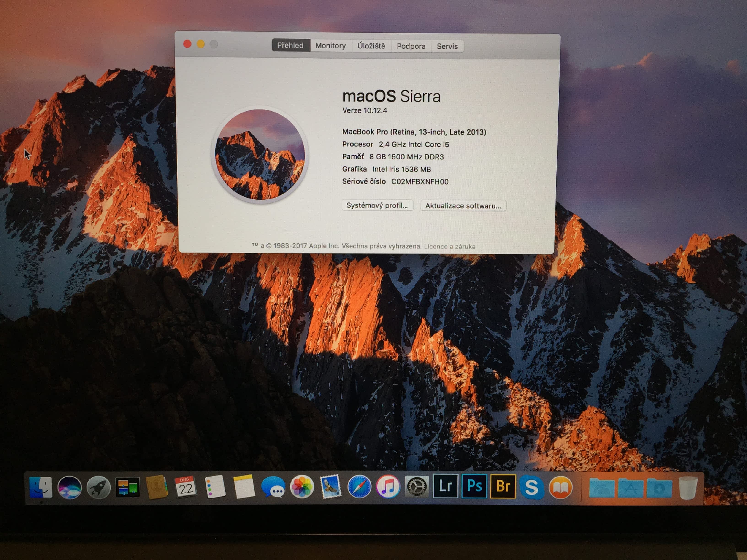The width and height of the screenshot is (747, 560).
Task: Open the Calendar app showing 22
Action: tap(185, 487)
